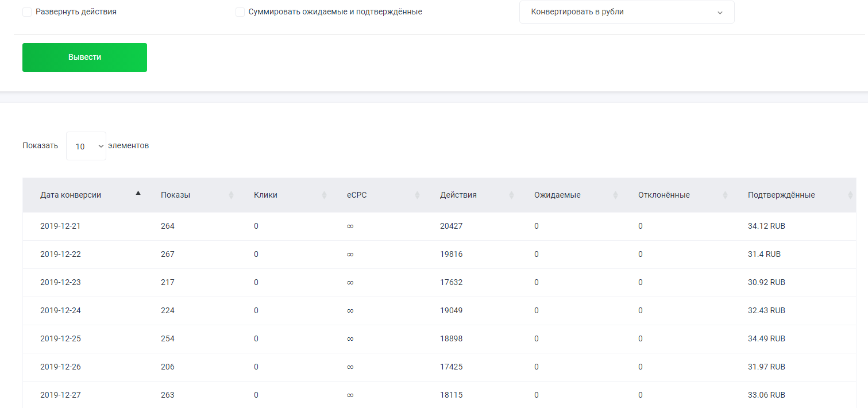This screenshot has width=868, height=408.
Task: Open the Конвертировать в рубли dropdown
Action: tap(626, 12)
